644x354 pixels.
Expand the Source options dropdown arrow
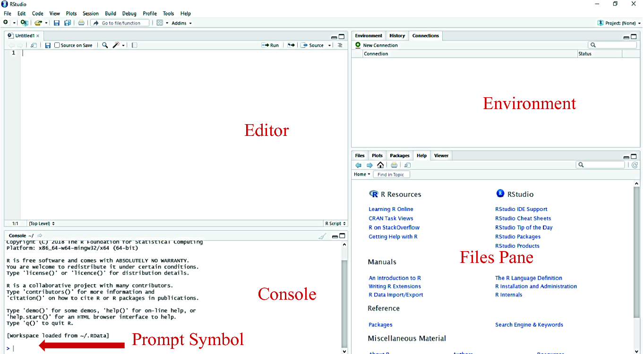point(330,45)
